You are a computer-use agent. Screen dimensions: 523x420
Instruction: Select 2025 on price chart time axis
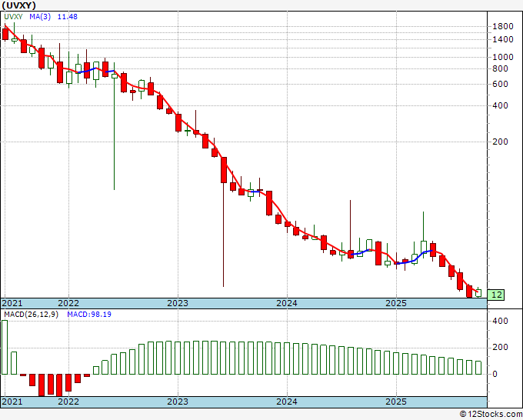(396, 303)
